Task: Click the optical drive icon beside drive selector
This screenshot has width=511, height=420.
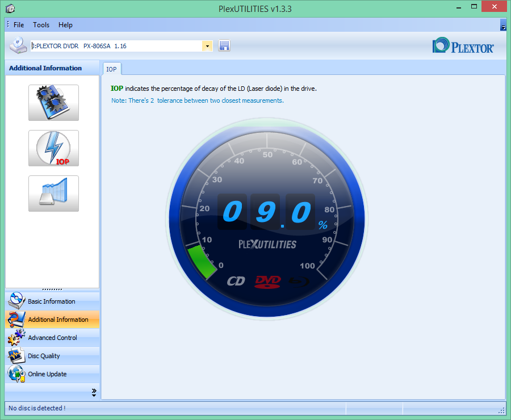Action: point(18,45)
